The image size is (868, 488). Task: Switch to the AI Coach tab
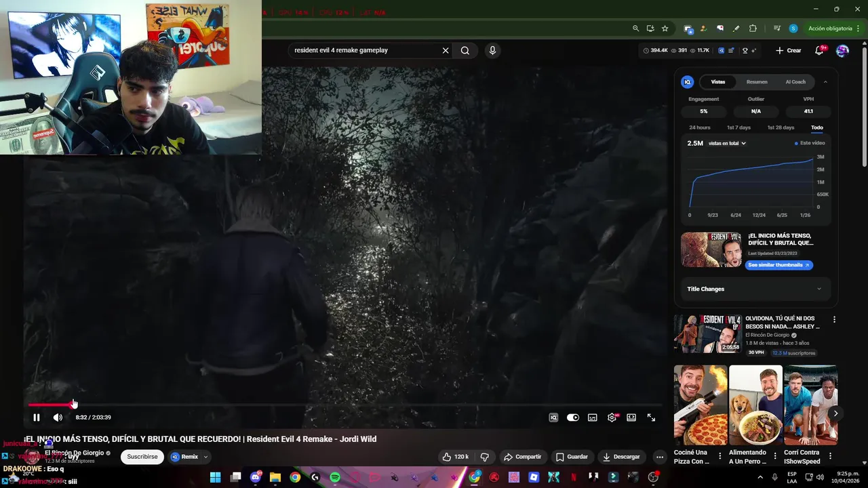point(795,82)
